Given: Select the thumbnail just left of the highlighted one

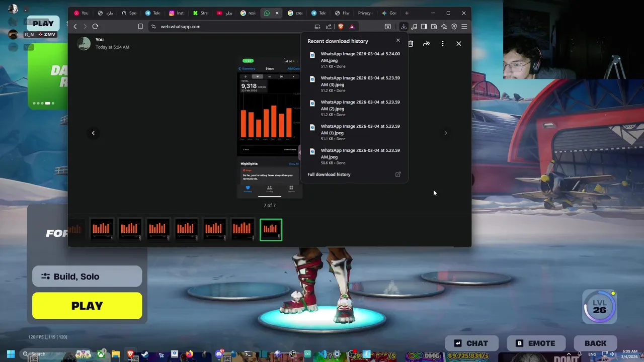Looking at the screenshot, I should [243, 230].
